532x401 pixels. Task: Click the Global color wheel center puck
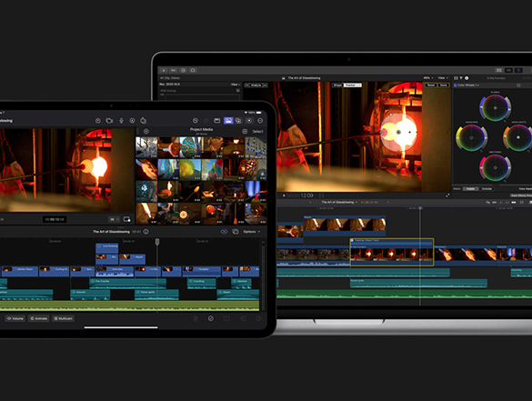(495, 108)
